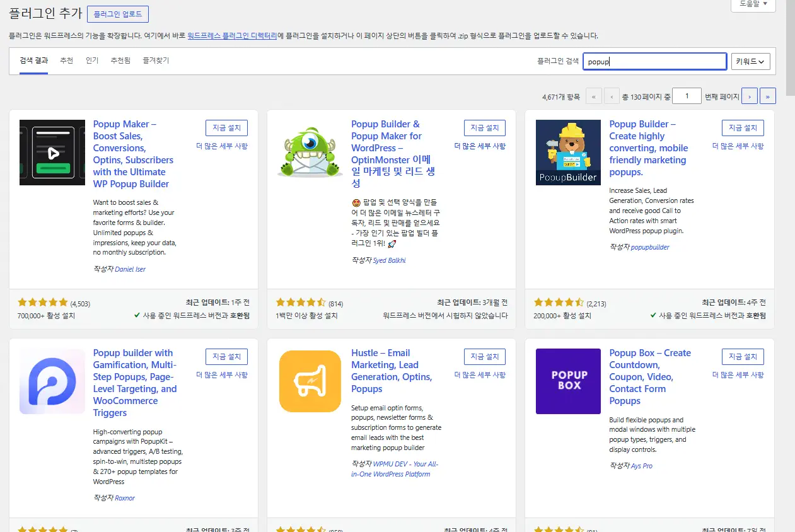Open more details for Hustle plugin

(480, 374)
